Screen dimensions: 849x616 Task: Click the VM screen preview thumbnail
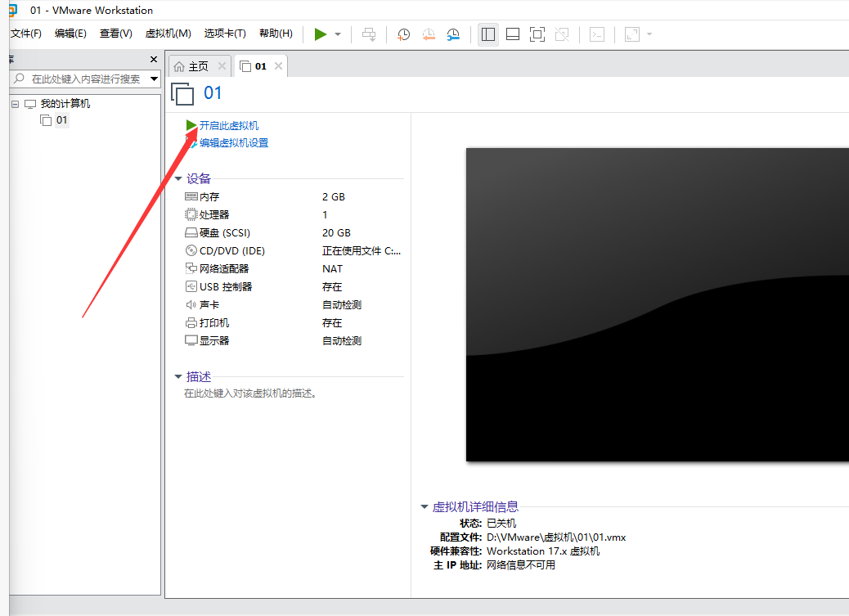(x=658, y=305)
